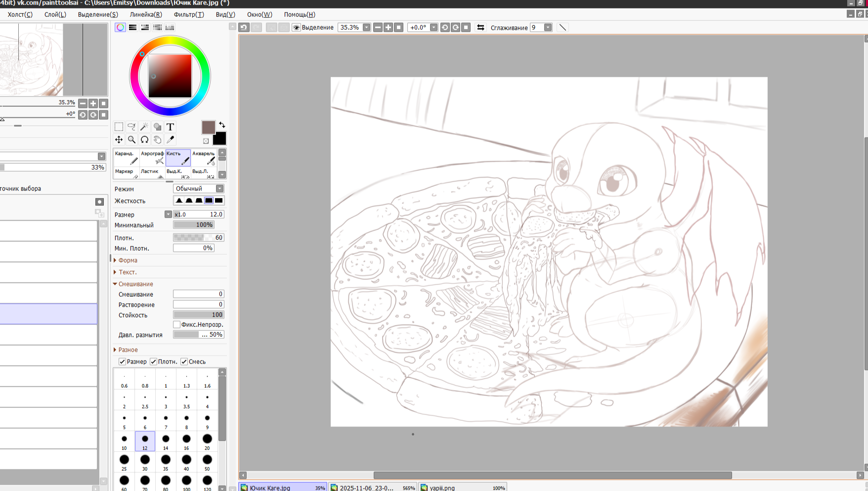Toggle the swatches palette panel

[170, 28]
